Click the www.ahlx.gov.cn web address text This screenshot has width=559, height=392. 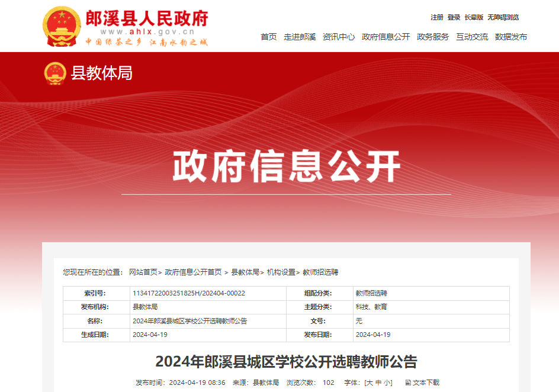pos(147,32)
